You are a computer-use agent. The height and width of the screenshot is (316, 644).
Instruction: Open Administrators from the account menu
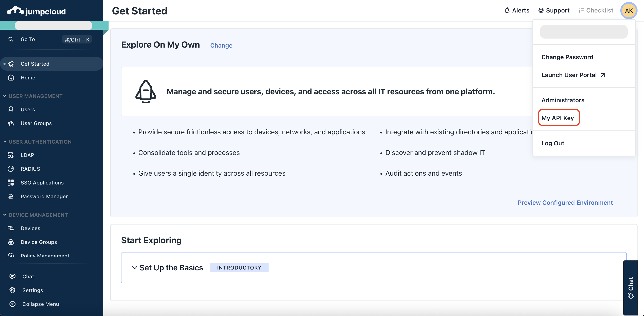pyautogui.click(x=563, y=100)
